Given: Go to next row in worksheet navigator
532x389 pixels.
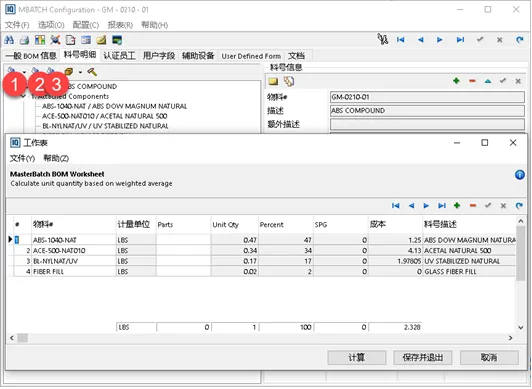Looking at the screenshot, I should click(426, 206).
